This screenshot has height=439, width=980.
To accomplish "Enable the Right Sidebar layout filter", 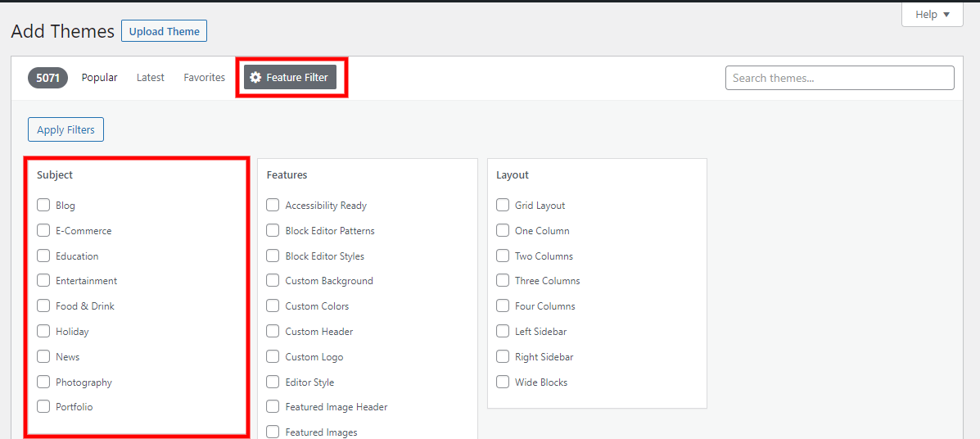I will (x=503, y=356).
